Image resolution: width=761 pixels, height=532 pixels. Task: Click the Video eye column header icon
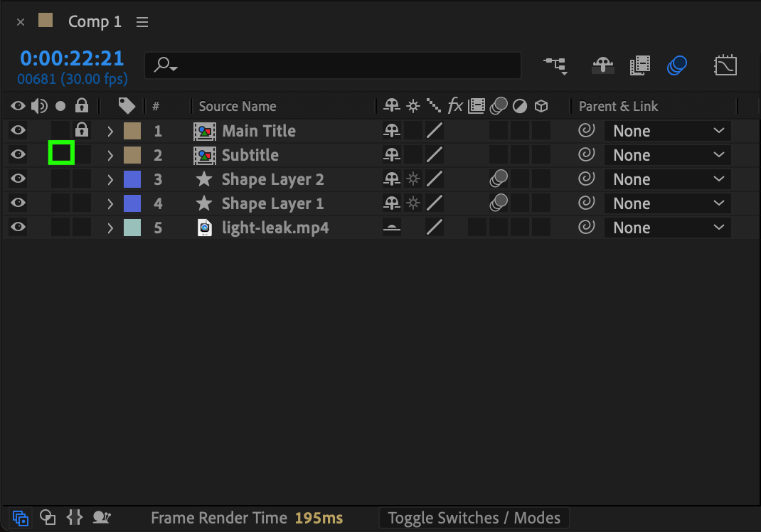pyautogui.click(x=18, y=106)
